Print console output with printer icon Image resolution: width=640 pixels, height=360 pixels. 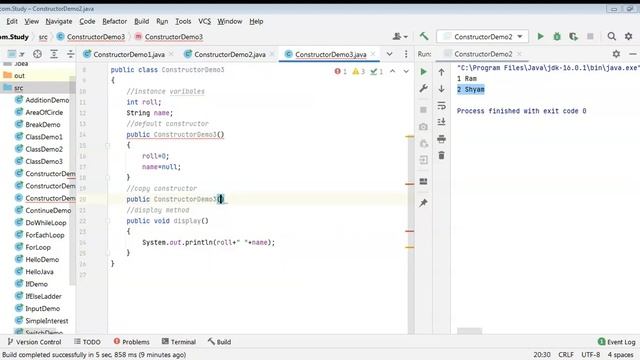point(441,139)
